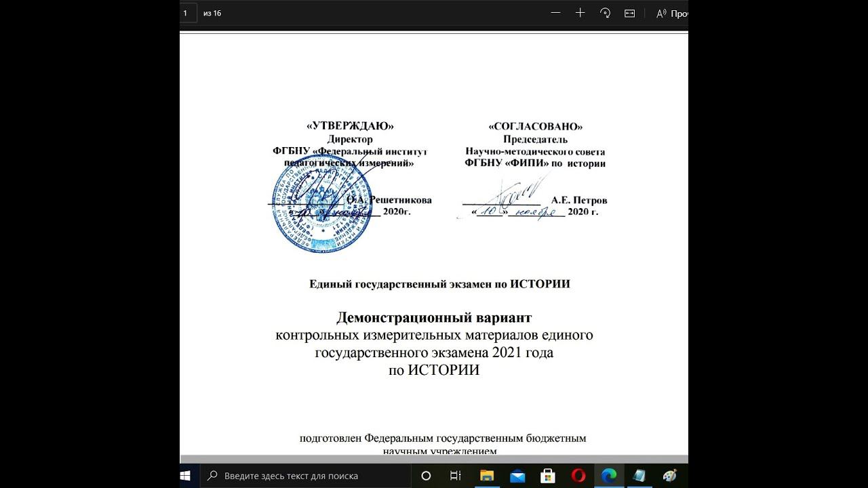This screenshot has width=868, height=488.
Task: Open the Microsoft Store taskbar icon
Action: pyautogui.click(x=548, y=476)
